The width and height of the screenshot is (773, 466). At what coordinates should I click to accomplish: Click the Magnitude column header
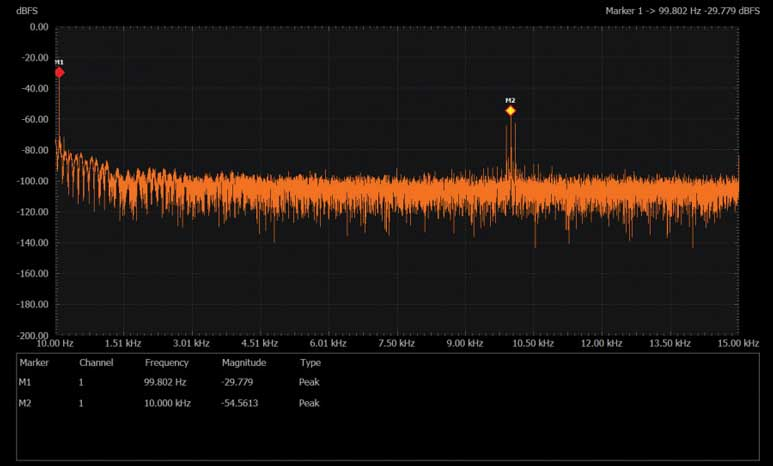(244, 362)
